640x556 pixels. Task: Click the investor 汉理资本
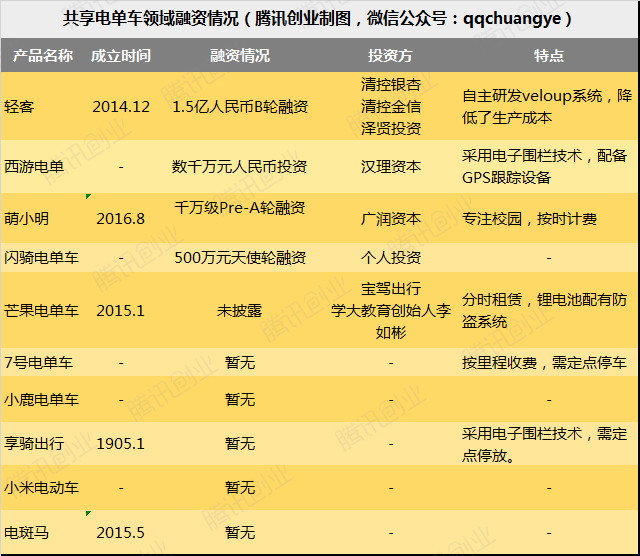(x=391, y=167)
